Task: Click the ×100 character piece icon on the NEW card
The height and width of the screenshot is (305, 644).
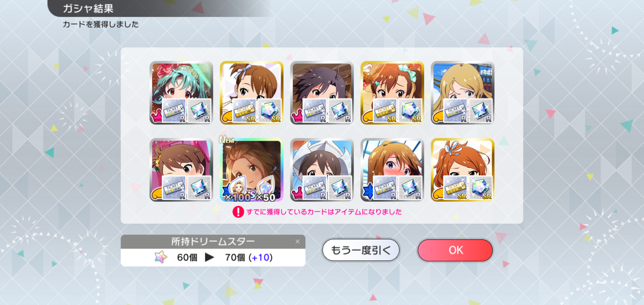Action: (x=238, y=188)
